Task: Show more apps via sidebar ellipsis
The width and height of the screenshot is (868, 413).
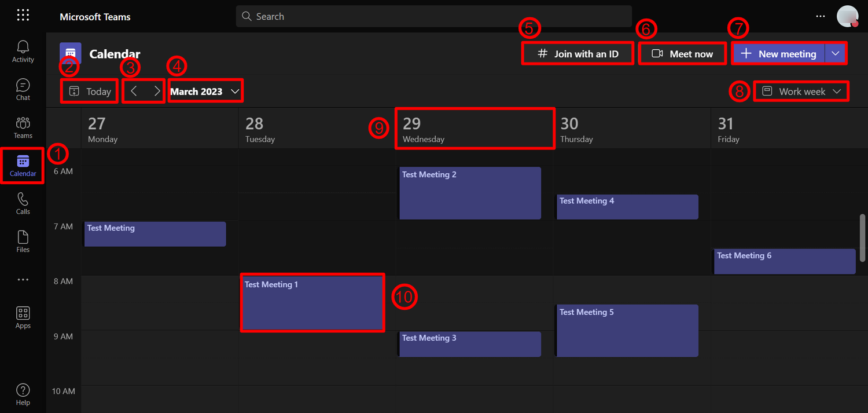Action: coord(23,280)
